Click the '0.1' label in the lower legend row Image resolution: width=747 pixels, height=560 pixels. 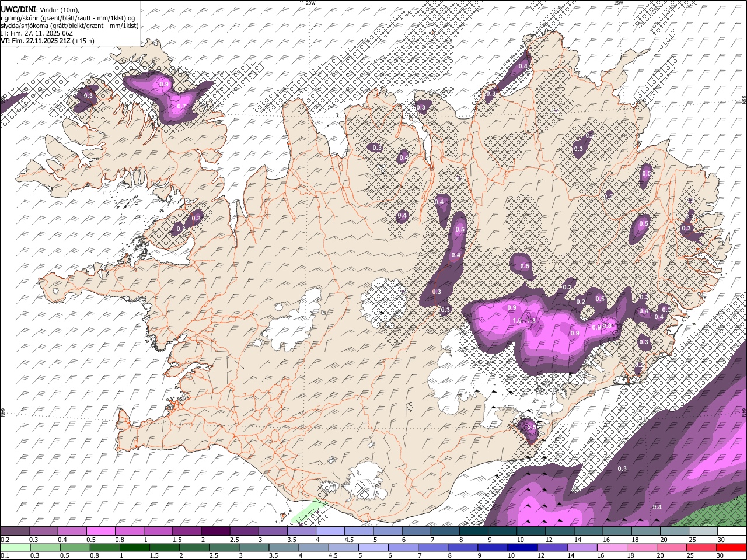coord(5,555)
